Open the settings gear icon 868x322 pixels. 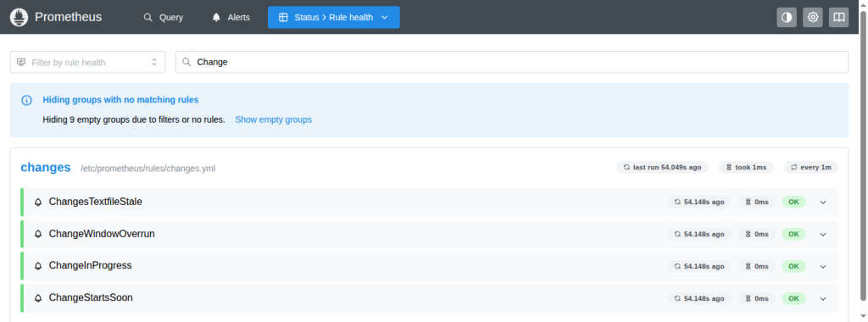pyautogui.click(x=813, y=17)
